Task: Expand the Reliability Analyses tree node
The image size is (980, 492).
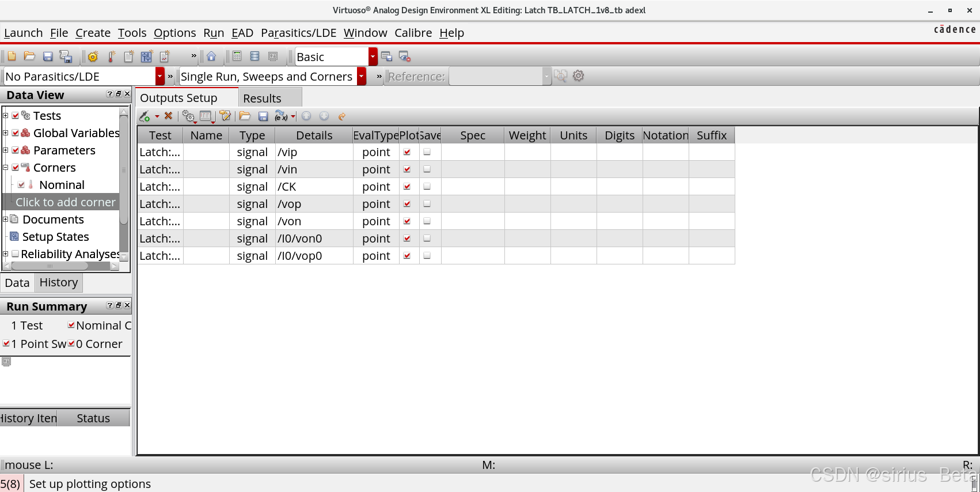Action: point(5,254)
